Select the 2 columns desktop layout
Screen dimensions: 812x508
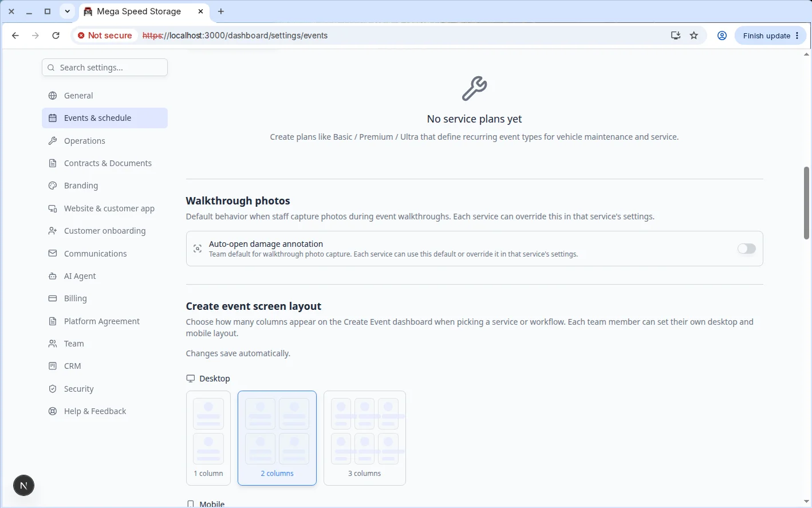[x=277, y=438]
